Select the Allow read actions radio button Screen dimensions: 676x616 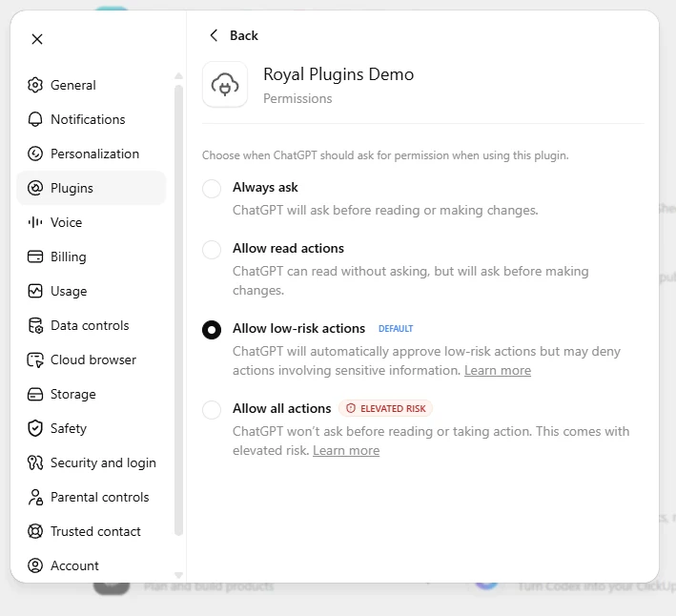212,250
